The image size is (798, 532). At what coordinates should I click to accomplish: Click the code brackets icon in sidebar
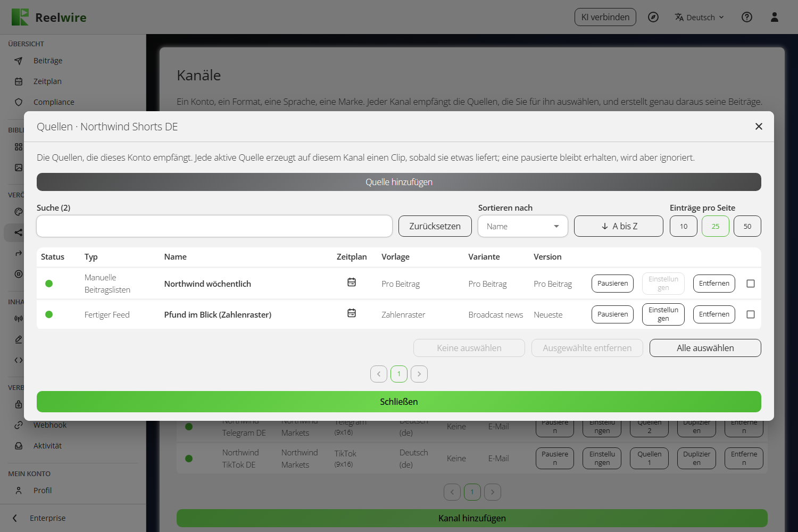pos(19,360)
